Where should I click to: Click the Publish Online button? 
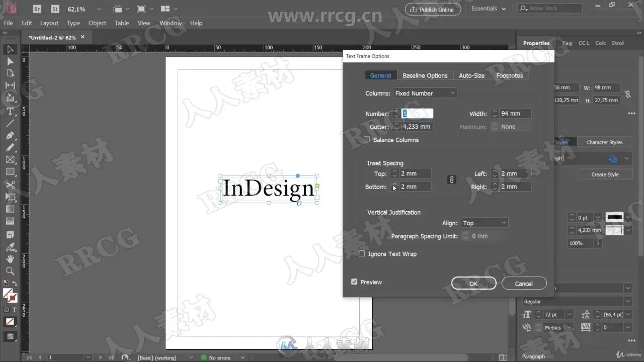coord(433,10)
